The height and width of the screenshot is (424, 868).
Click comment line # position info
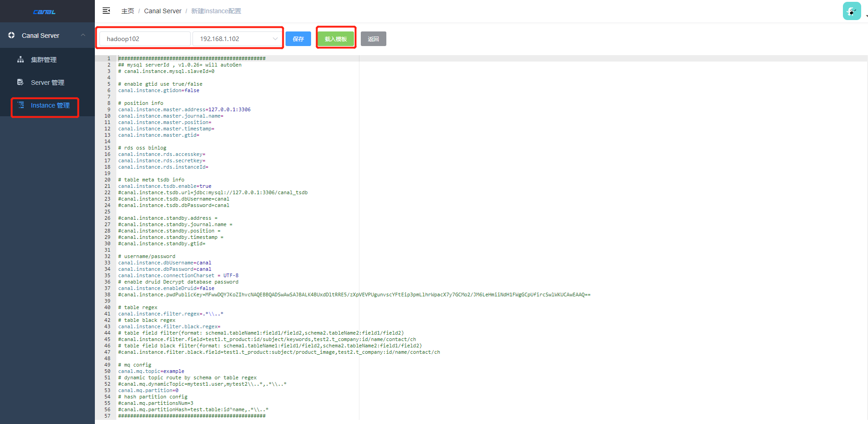pos(140,103)
